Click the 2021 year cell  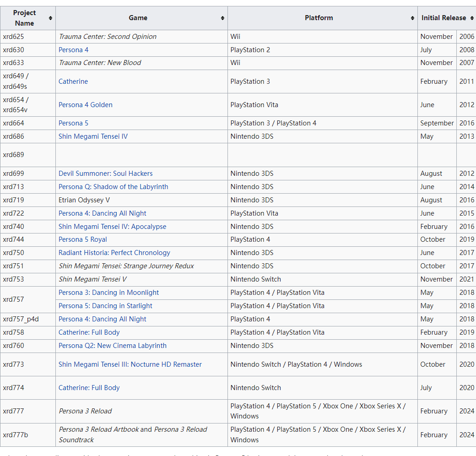click(x=466, y=279)
